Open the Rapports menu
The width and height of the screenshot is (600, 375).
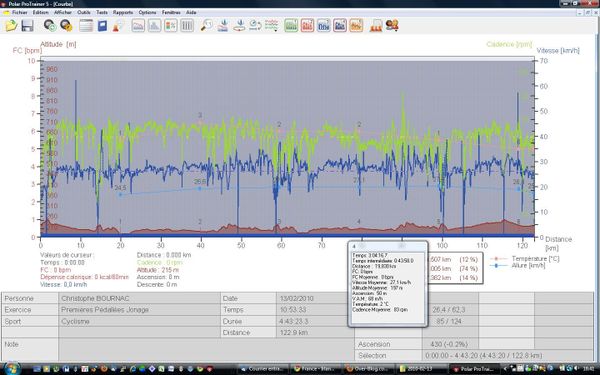[123, 12]
